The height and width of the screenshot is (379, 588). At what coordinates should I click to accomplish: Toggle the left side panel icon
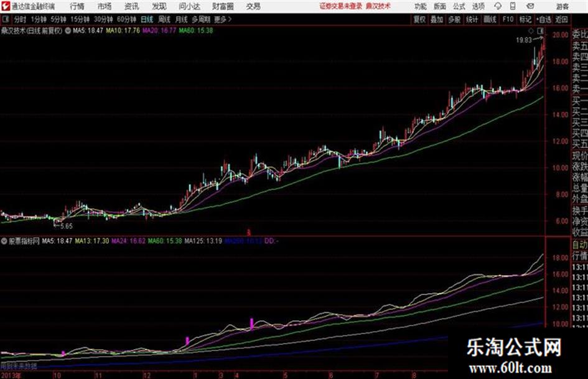5,19
